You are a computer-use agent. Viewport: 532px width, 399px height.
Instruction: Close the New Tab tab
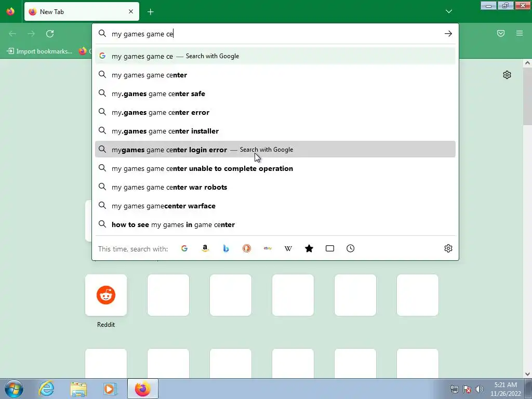point(131,11)
